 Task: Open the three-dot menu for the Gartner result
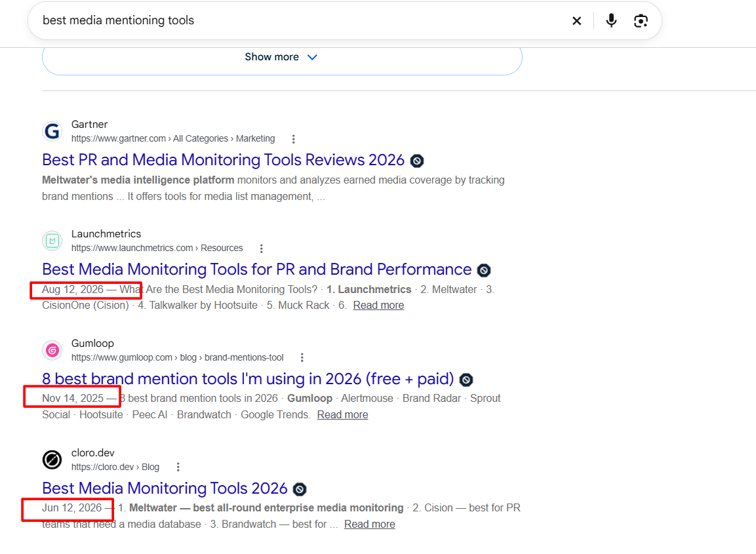tap(294, 139)
